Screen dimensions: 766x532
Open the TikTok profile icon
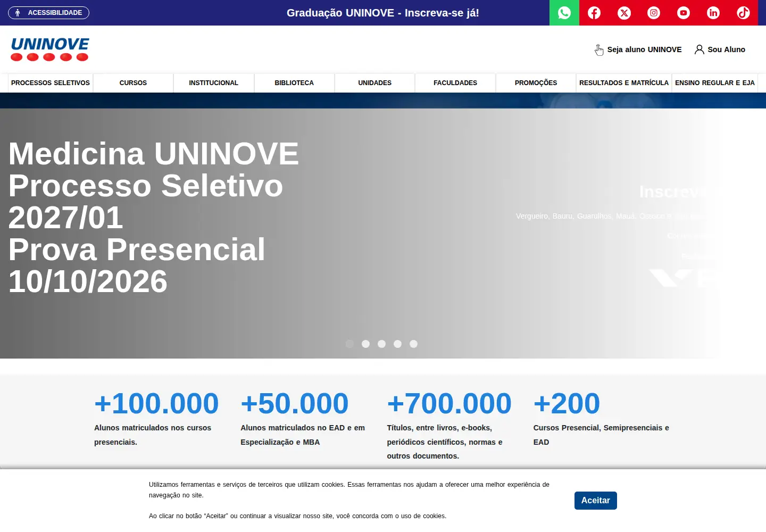click(743, 13)
